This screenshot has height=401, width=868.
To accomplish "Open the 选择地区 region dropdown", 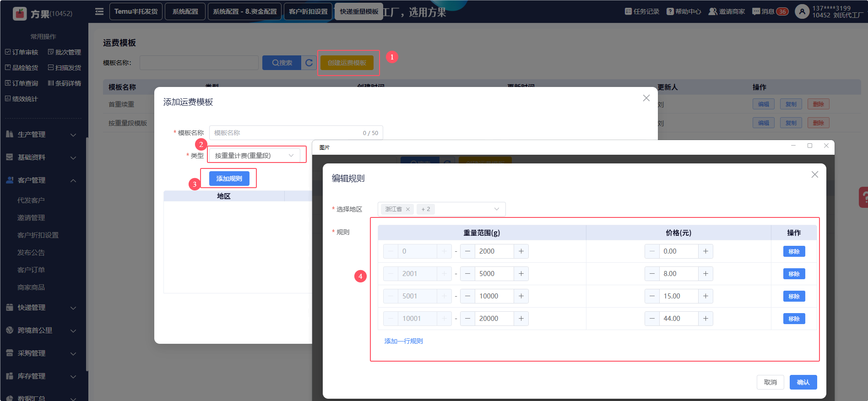I will (x=496, y=209).
